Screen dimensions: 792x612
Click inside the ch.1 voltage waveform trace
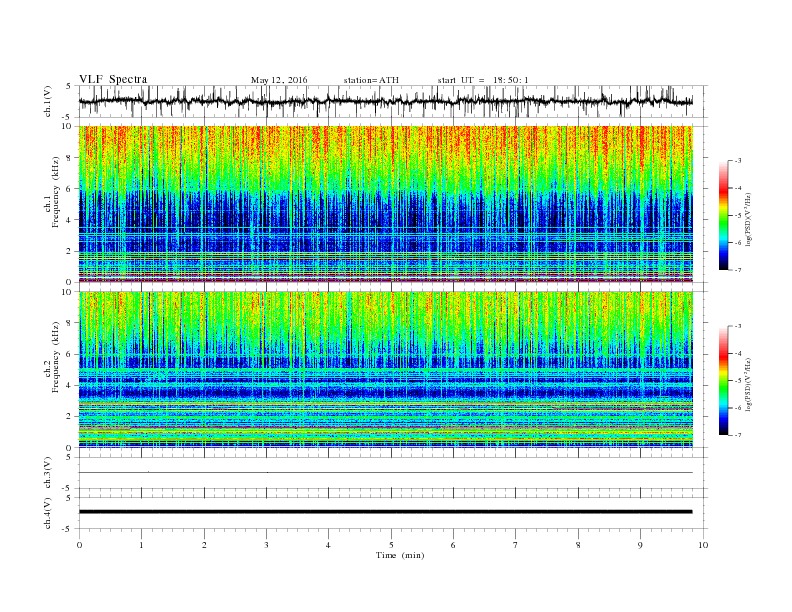(x=385, y=101)
